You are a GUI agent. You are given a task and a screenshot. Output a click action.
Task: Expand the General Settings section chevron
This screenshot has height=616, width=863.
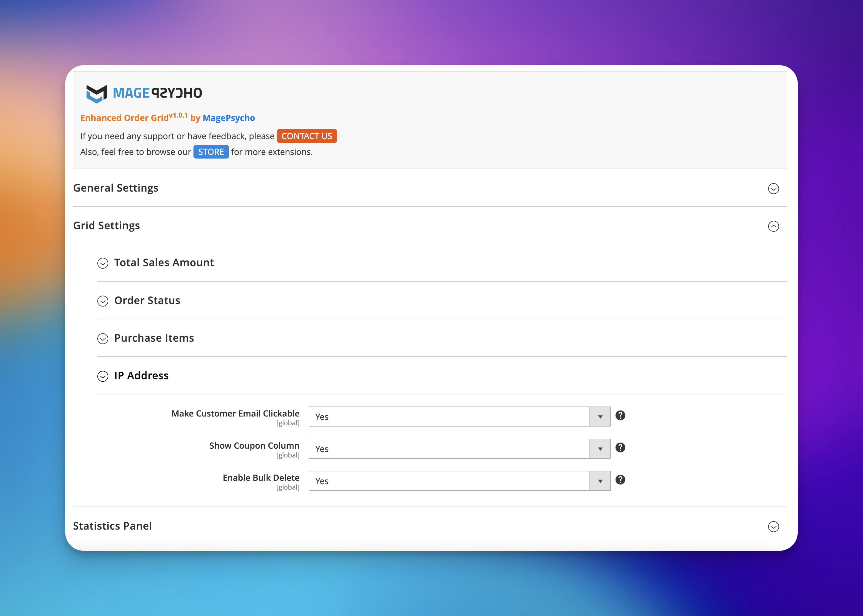pos(773,189)
